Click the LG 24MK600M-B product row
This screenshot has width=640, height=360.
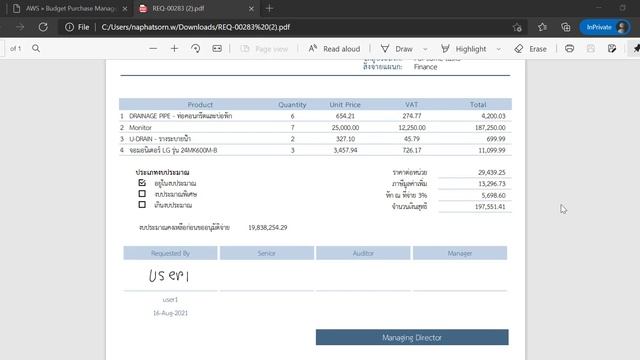point(315,150)
